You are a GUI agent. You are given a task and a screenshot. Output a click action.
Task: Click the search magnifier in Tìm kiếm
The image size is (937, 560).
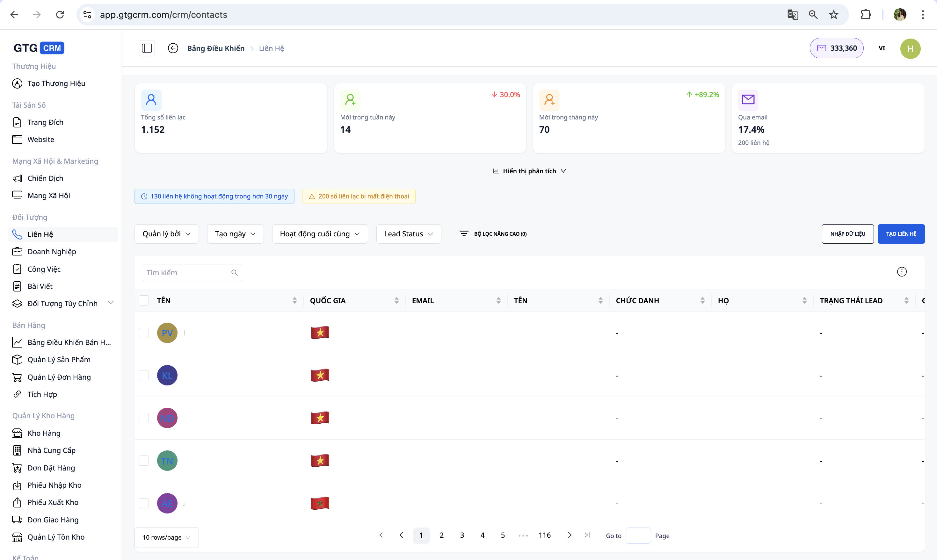point(235,273)
